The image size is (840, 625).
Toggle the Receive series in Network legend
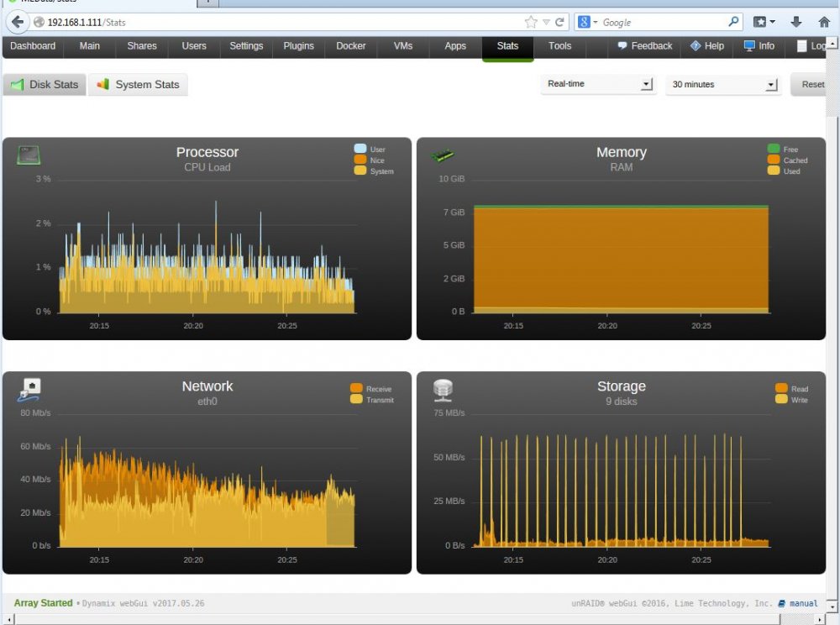click(371, 389)
